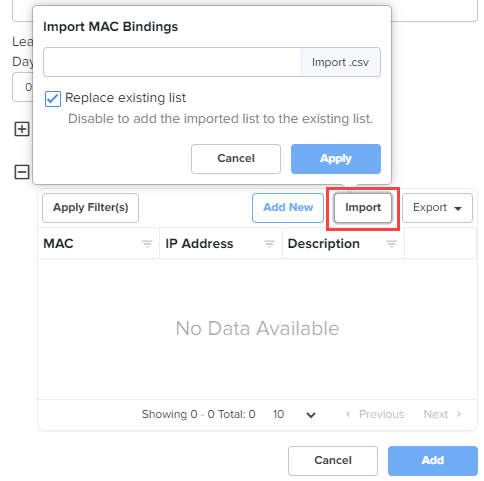Click the blue Add button

[433, 461]
